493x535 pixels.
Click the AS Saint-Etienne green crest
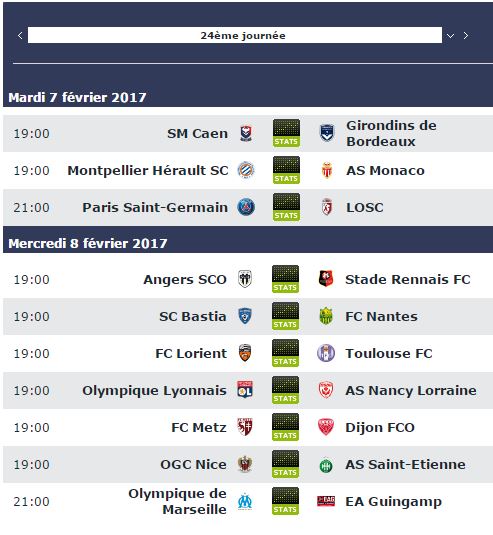point(326,465)
